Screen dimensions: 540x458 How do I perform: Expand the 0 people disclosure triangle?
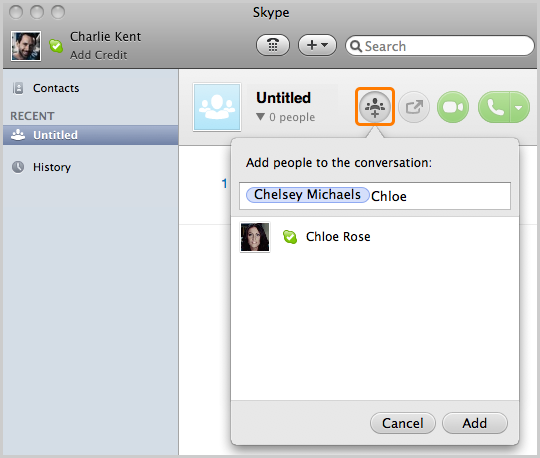pos(260,117)
